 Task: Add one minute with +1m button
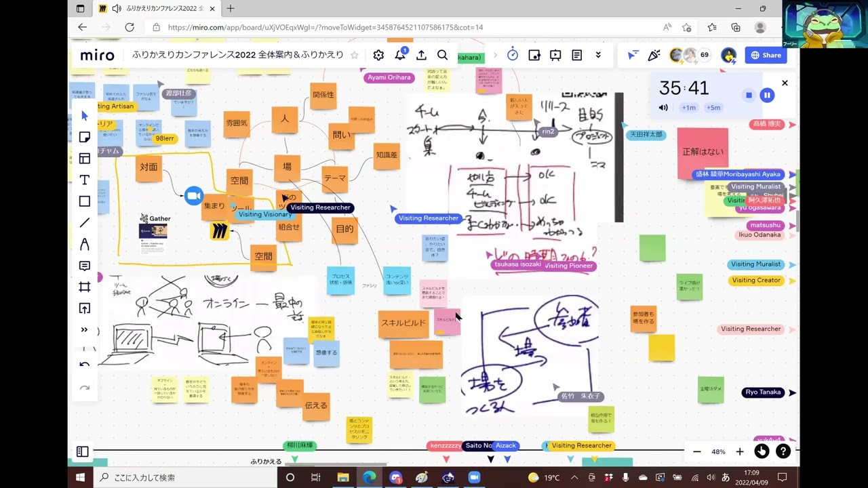tap(689, 108)
